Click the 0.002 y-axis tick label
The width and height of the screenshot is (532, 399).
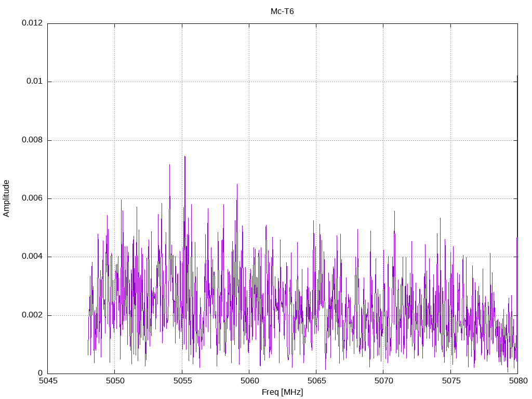(x=32, y=315)
